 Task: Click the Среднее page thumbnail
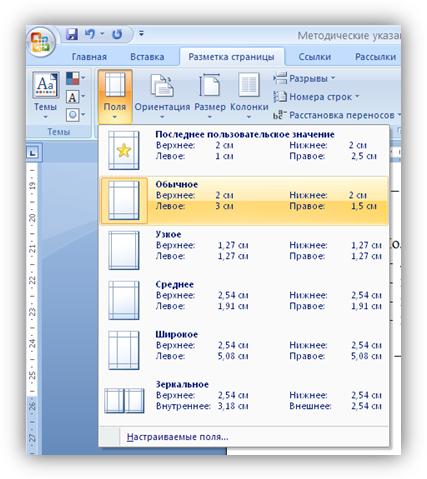pyautogui.click(x=124, y=300)
